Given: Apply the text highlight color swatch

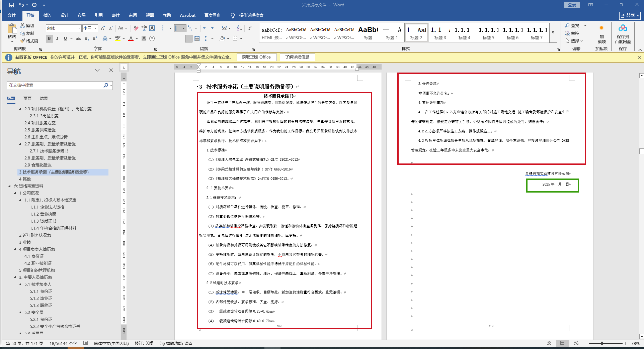Looking at the screenshot, I should [117, 38].
